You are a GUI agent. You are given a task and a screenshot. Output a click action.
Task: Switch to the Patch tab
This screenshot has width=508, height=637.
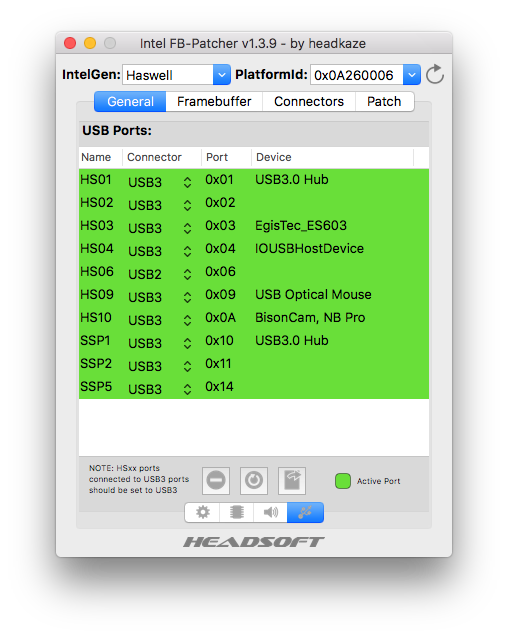pyautogui.click(x=384, y=102)
